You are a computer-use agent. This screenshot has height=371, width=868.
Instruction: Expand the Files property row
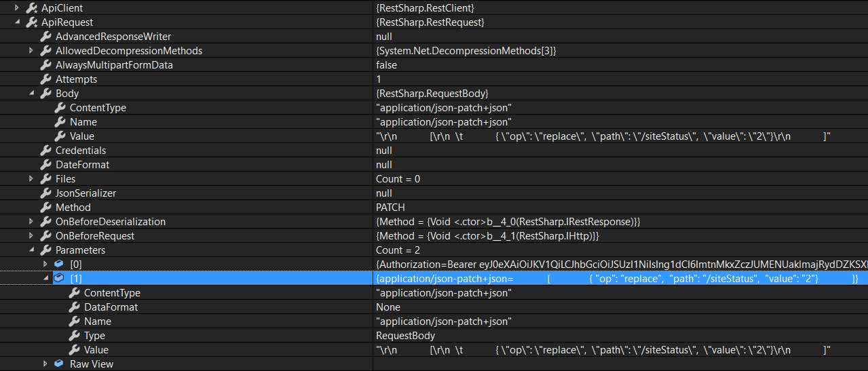coord(31,179)
